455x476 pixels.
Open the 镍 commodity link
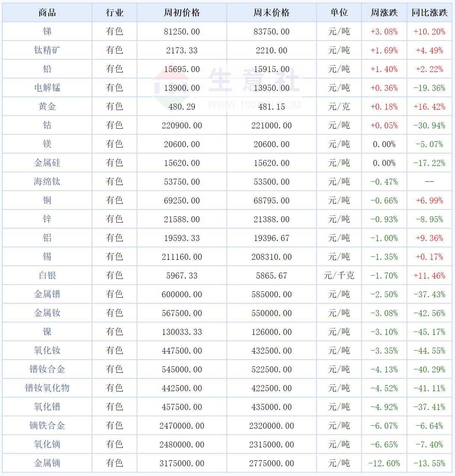[47, 332]
